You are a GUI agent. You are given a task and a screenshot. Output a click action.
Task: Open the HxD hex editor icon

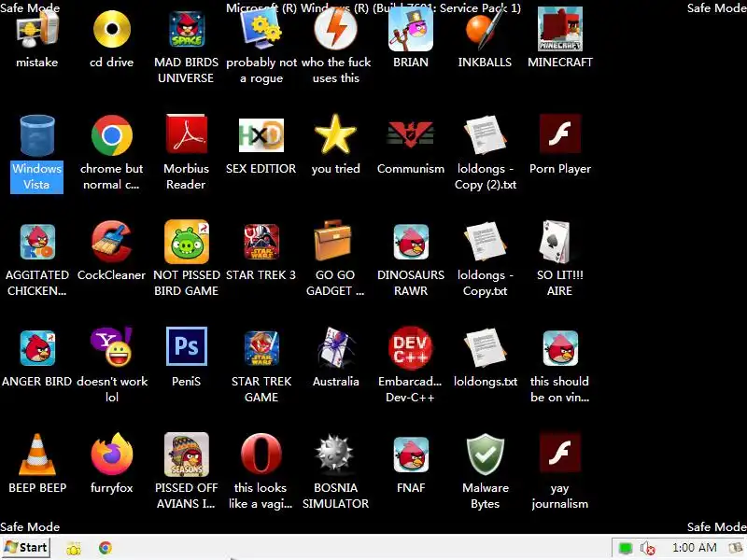pos(261,135)
